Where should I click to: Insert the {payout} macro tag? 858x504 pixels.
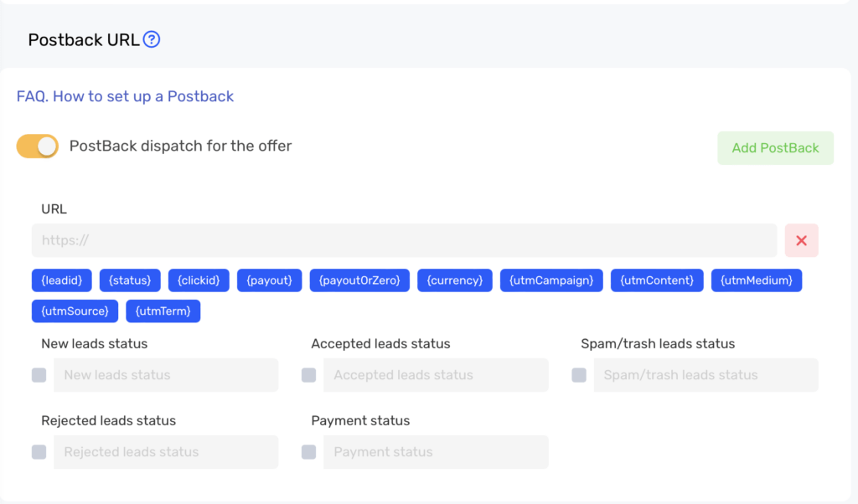(269, 280)
